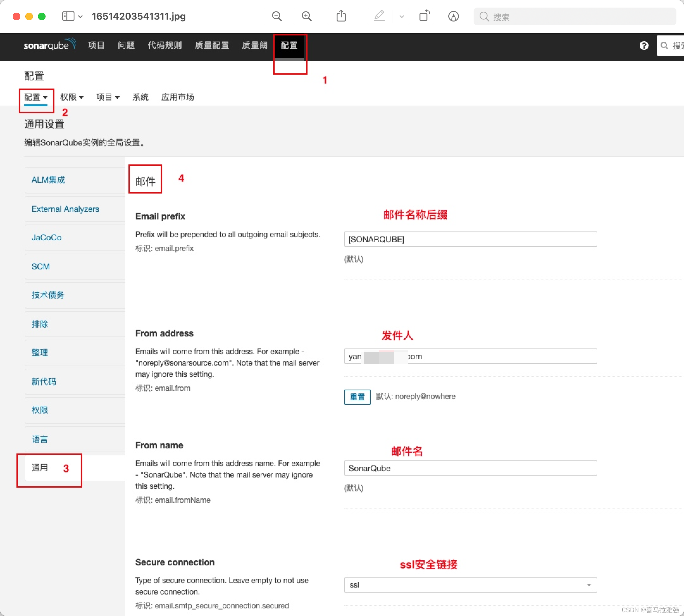The width and height of the screenshot is (684, 616).
Task: Toggle the sidebar view icon
Action: pos(68,16)
